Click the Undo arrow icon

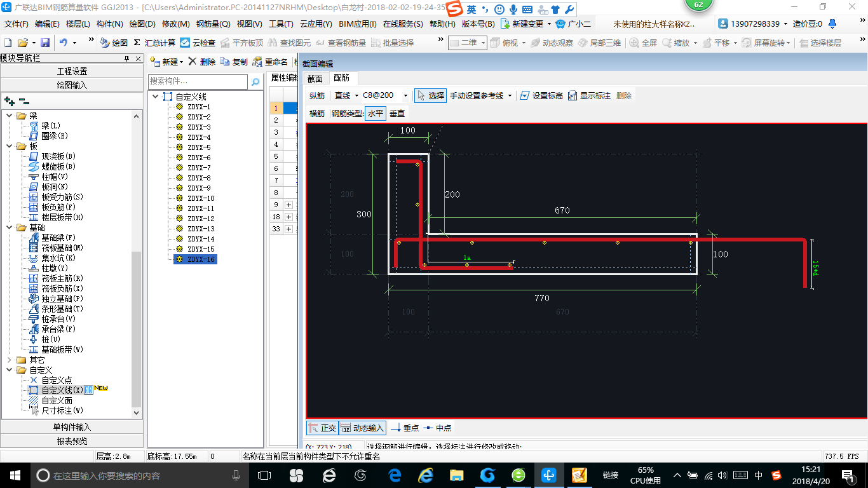pyautogui.click(x=64, y=43)
